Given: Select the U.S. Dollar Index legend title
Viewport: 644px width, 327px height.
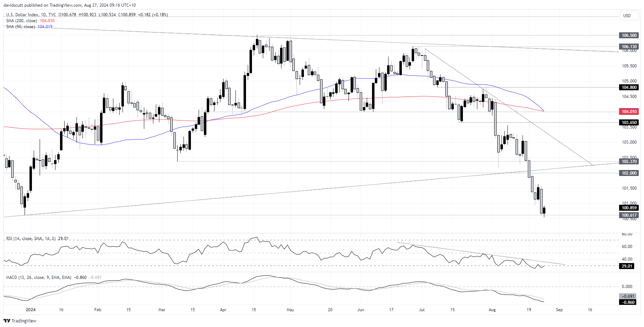Looking at the screenshot, I should [31, 15].
